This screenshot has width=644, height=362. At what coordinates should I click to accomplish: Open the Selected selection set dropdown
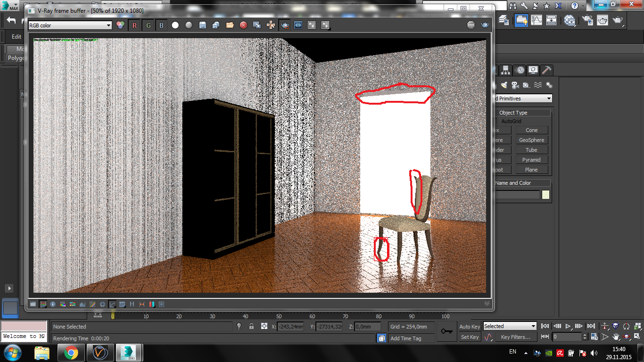(509, 326)
